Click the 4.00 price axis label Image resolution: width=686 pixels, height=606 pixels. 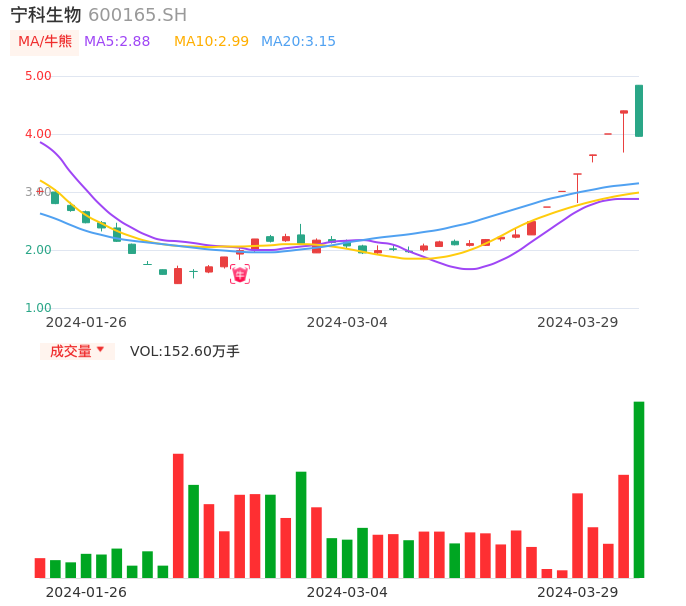click(x=38, y=134)
